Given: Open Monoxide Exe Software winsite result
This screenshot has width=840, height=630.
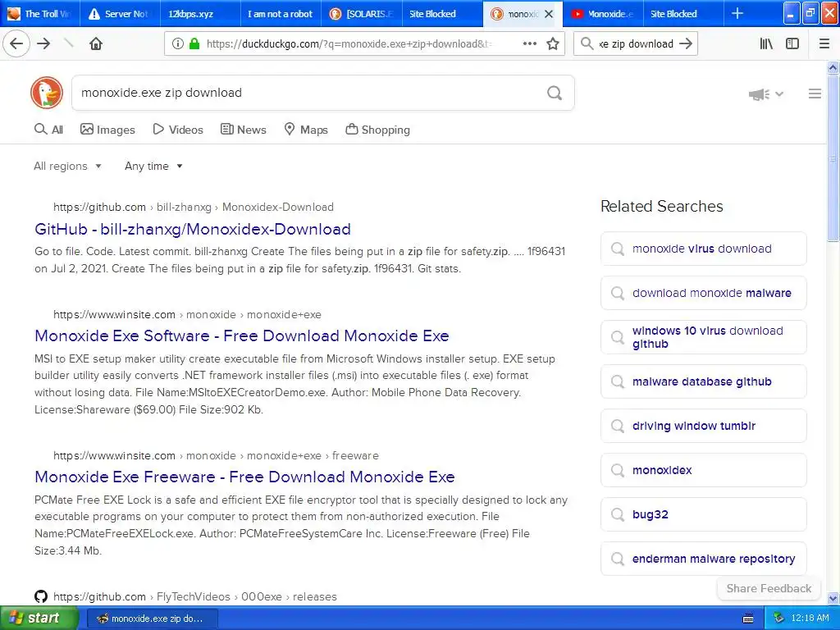Looking at the screenshot, I should click(242, 336).
